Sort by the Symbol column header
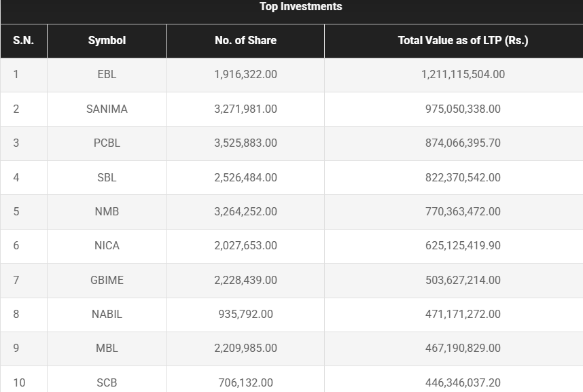This screenshot has width=583, height=392. (x=107, y=41)
